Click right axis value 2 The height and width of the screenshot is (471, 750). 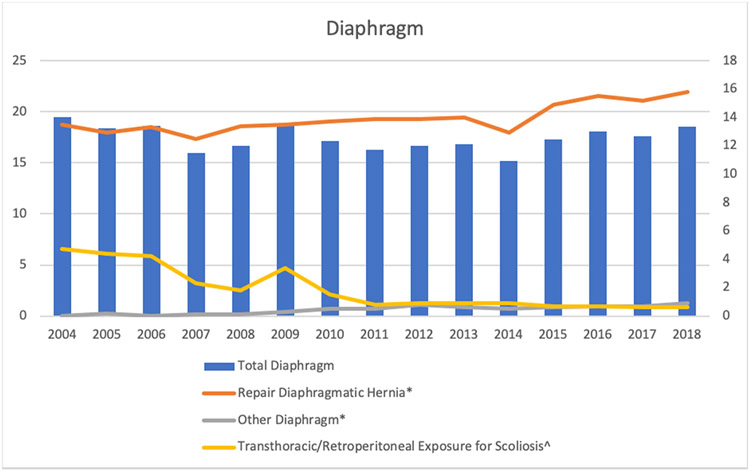click(726, 287)
